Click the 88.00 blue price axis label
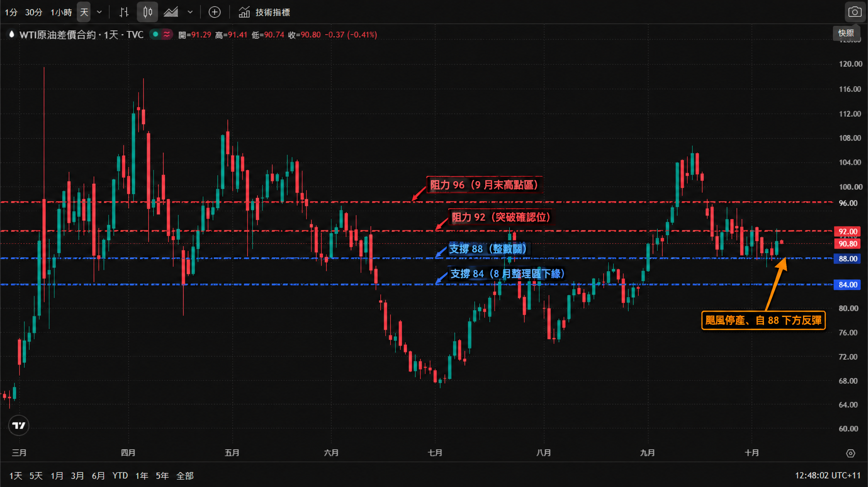The width and height of the screenshot is (868, 487). click(x=847, y=259)
